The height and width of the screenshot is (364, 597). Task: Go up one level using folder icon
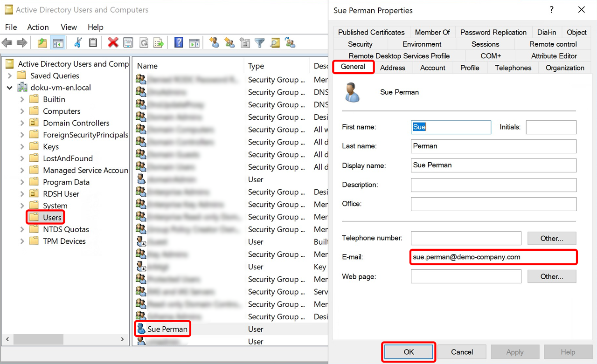coord(42,43)
